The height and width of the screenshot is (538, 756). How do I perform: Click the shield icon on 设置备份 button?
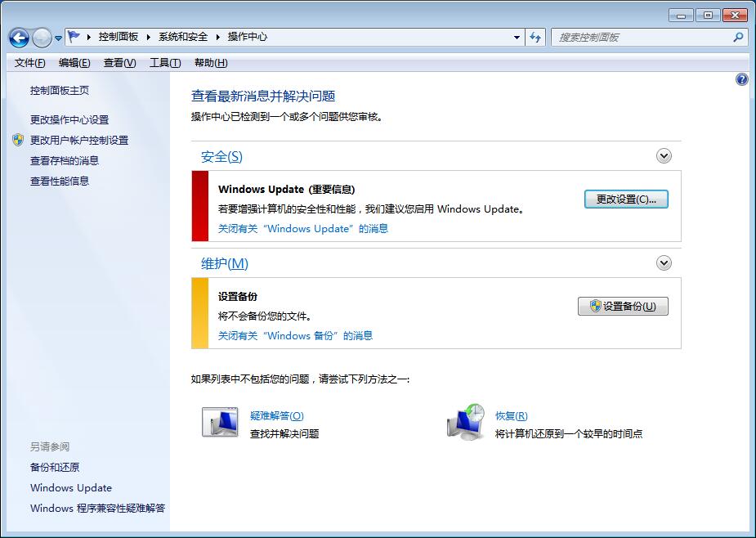pyautogui.click(x=595, y=306)
